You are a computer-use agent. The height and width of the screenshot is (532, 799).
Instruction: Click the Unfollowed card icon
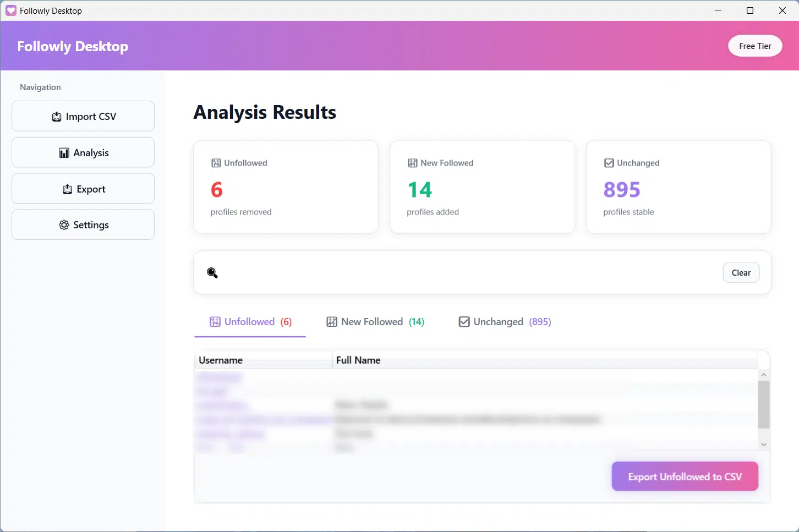click(216, 163)
